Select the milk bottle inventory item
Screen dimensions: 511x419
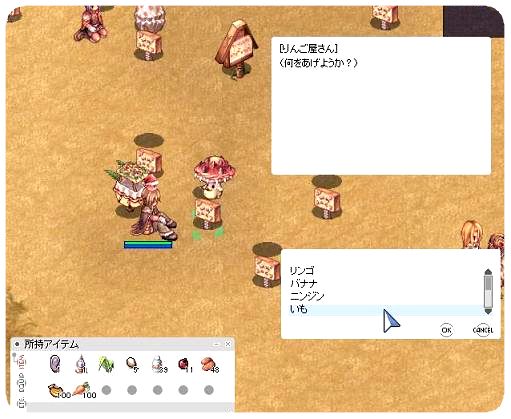click(x=158, y=364)
